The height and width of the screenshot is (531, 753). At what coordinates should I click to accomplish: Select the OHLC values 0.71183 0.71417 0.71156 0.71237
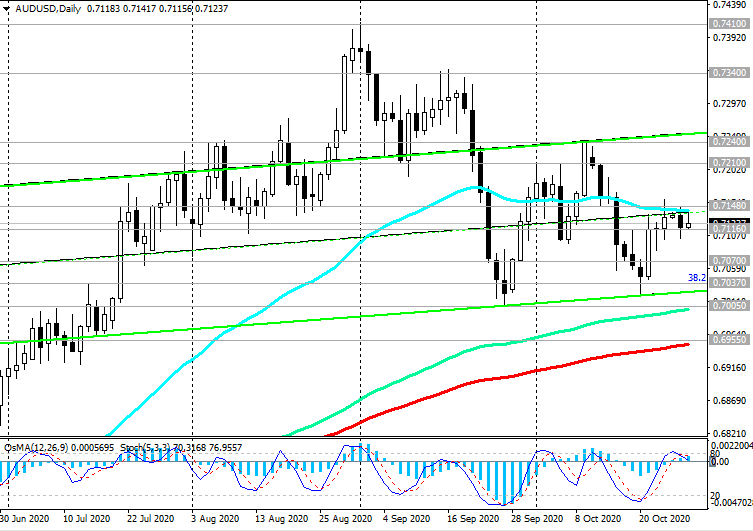tap(158, 9)
